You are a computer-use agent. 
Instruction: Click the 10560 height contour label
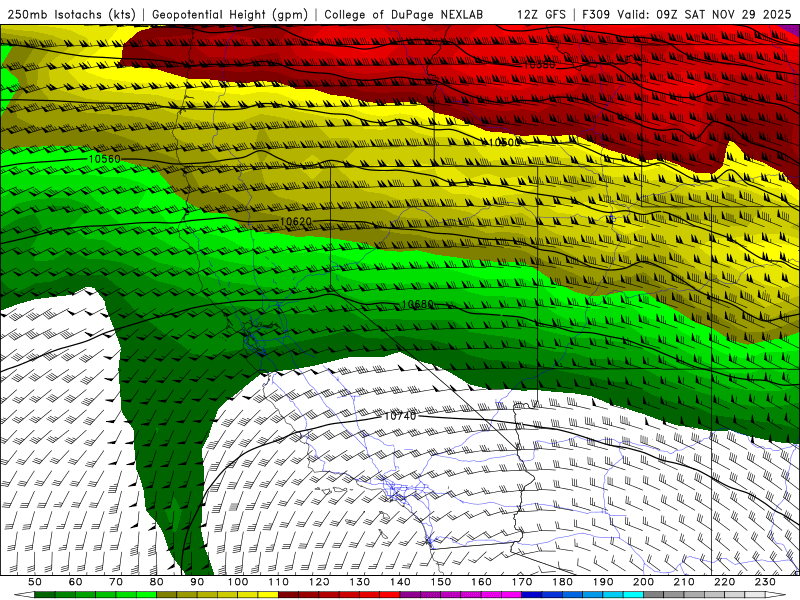tap(105, 159)
